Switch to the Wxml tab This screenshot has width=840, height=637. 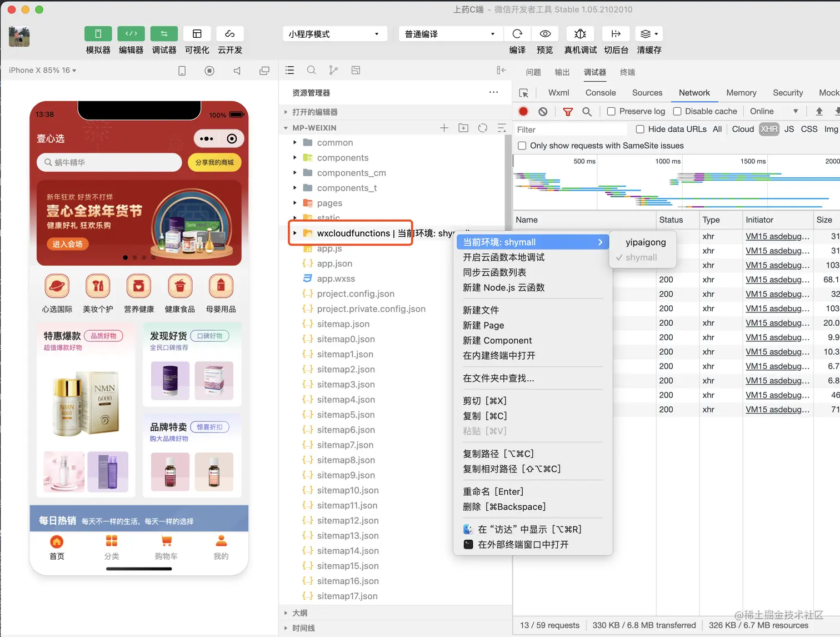tap(558, 93)
